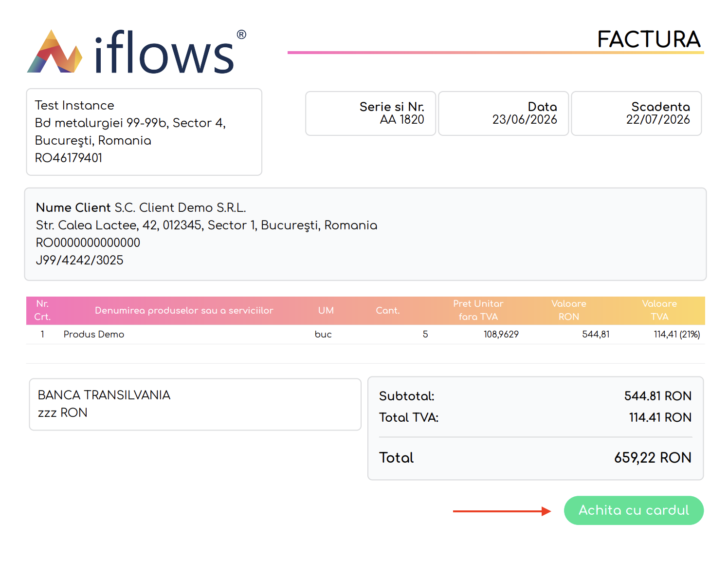Click the registered trademark symbol
This screenshot has height=562, width=728.
241,35
